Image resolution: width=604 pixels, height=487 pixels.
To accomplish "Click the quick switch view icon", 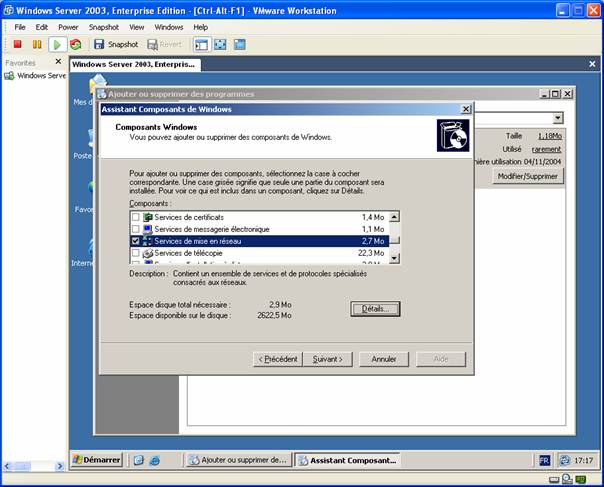I will coord(240,44).
